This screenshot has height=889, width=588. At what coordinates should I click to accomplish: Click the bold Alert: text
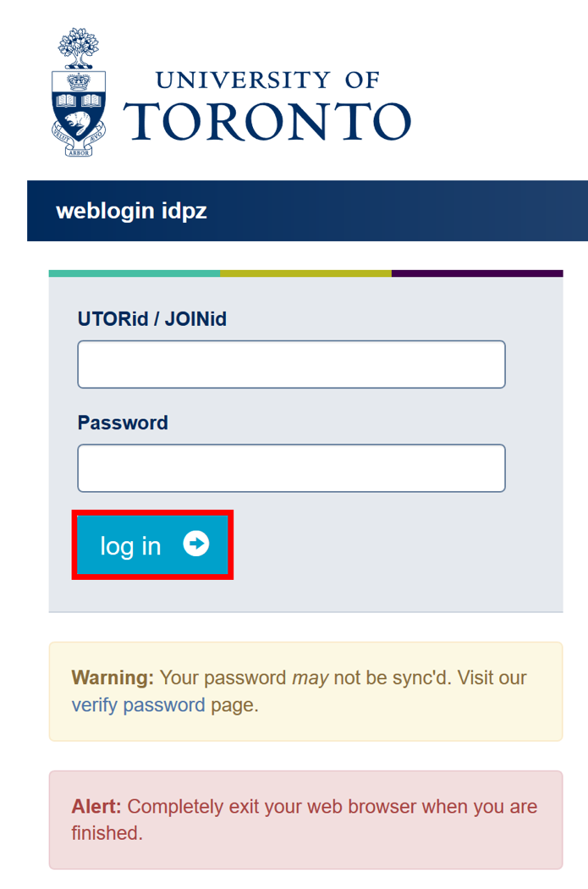tap(96, 806)
